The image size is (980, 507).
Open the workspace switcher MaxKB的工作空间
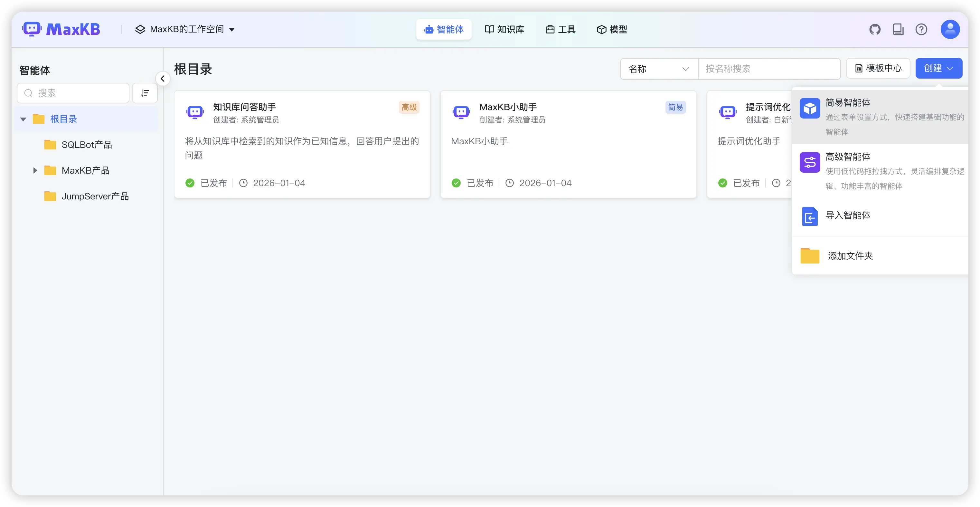point(185,29)
